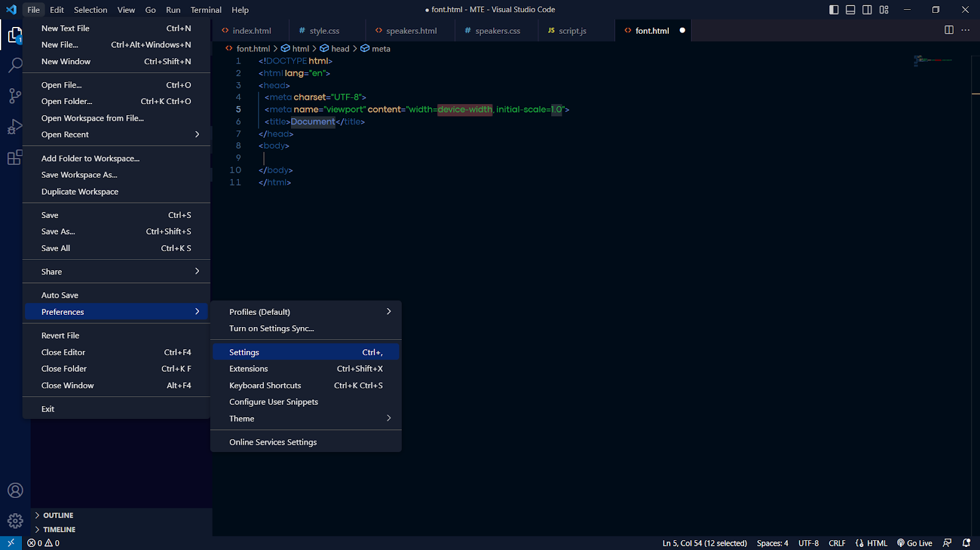The height and width of the screenshot is (550, 980).
Task: Switch to the speakers.css tab
Action: (497, 31)
